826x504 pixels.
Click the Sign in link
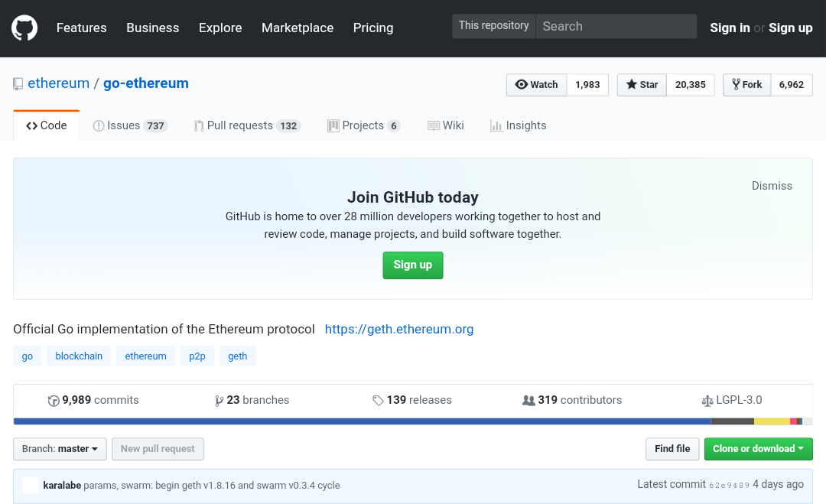coord(730,28)
